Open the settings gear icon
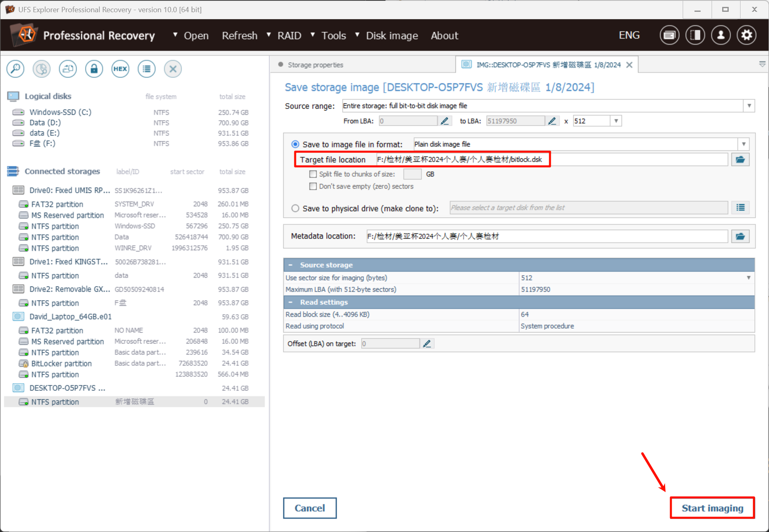769x532 pixels. click(746, 35)
